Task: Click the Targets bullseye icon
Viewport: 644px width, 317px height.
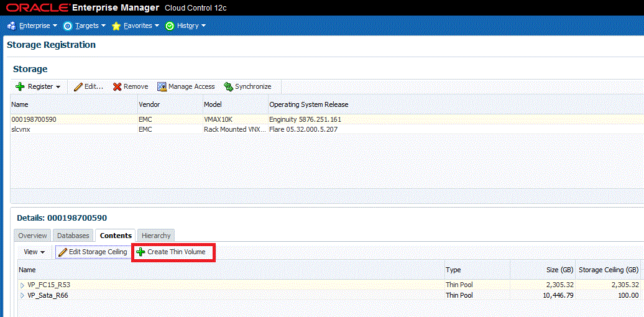Action: (x=68, y=26)
